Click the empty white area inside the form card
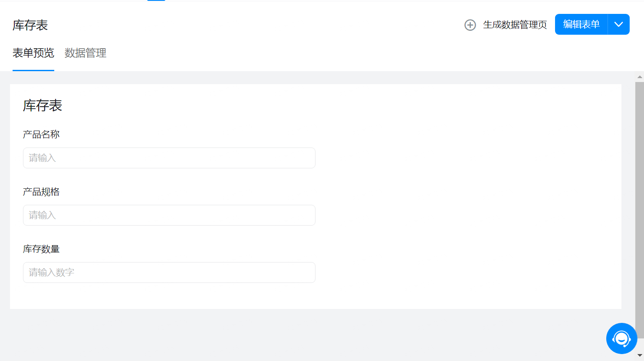The height and width of the screenshot is (361, 644). [469, 195]
